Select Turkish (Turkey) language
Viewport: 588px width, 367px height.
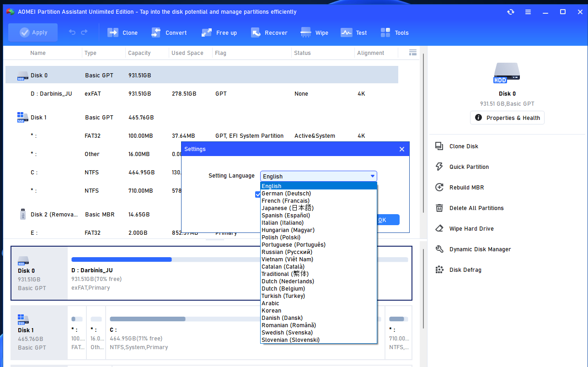(x=319, y=296)
